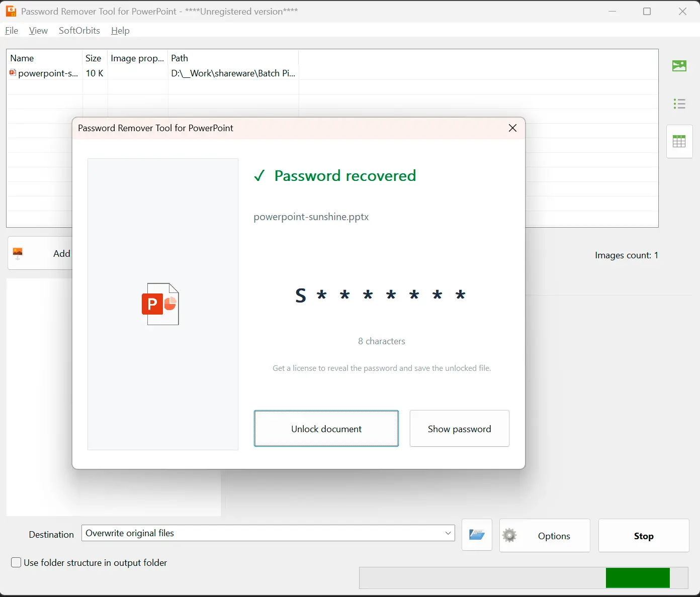700x597 pixels.
Task: Click the Images count: 1 label
Action: (x=627, y=255)
